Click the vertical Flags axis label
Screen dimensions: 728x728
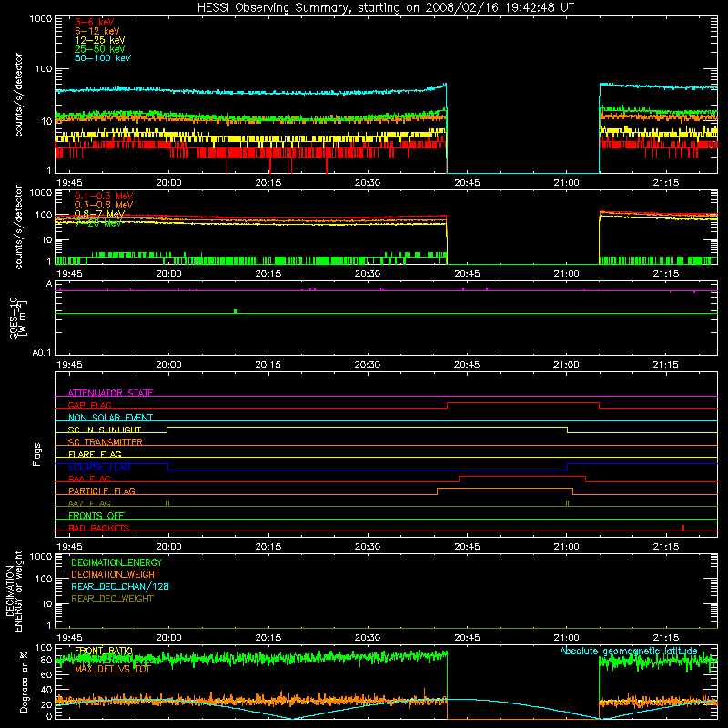[37, 454]
